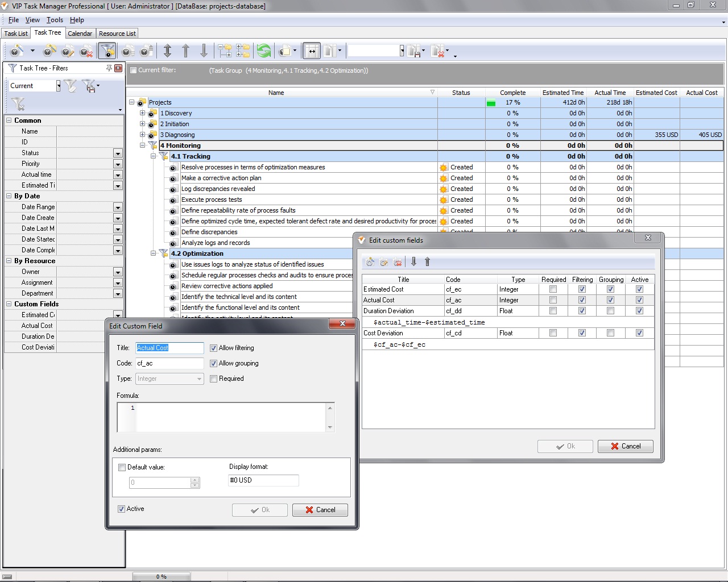Click the move field up arrow icon
Image resolution: width=728 pixels, height=582 pixels.
(427, 262)
